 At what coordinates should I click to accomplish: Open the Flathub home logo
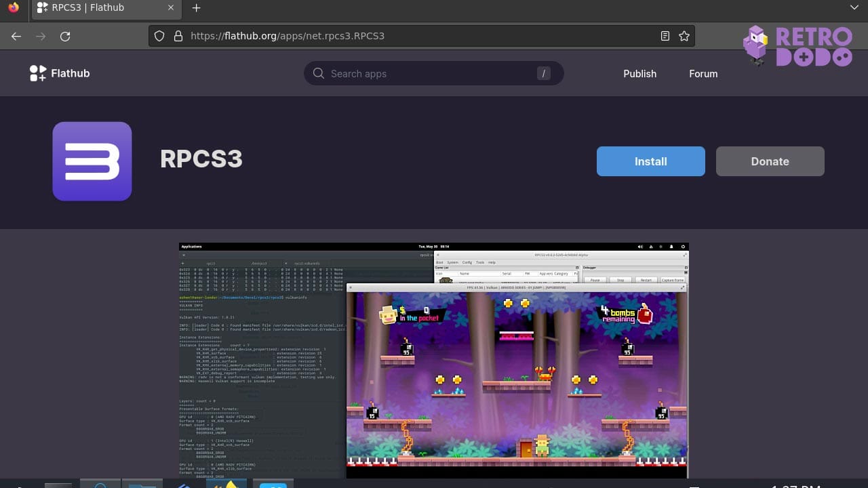[60, 73]
